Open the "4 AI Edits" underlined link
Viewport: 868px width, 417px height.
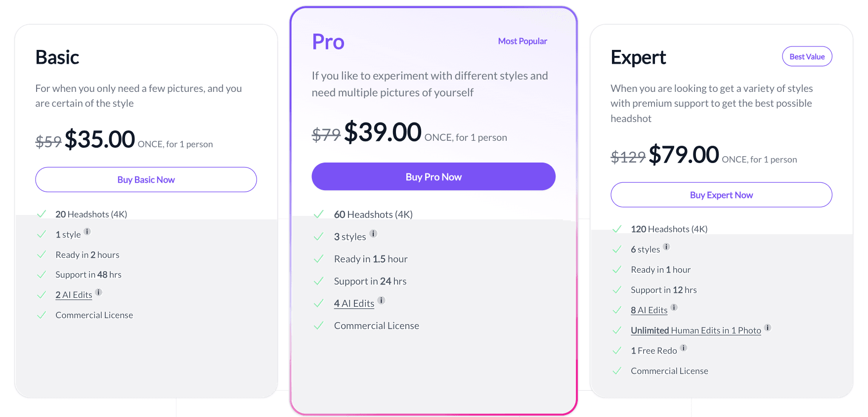(354, 303)
